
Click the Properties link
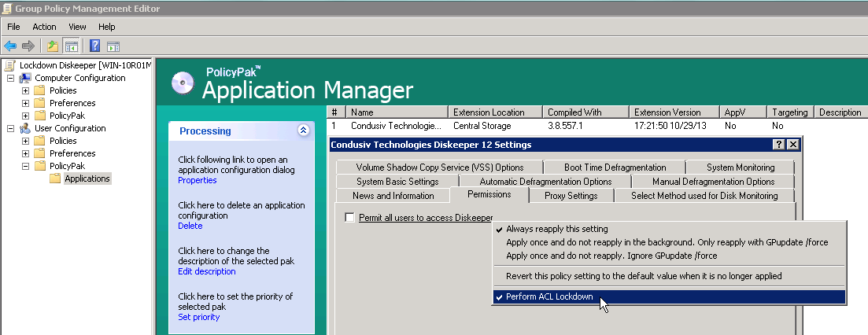(197, 180)
